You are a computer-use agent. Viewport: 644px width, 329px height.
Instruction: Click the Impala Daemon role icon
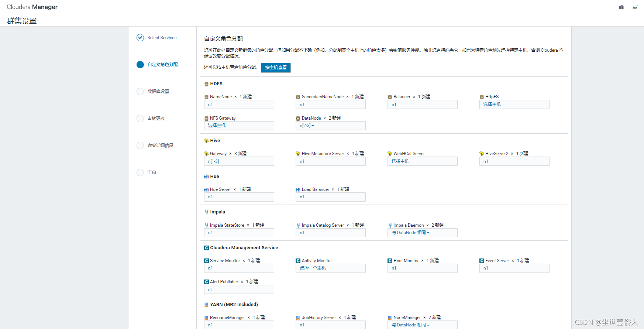(x=390, y=225)
